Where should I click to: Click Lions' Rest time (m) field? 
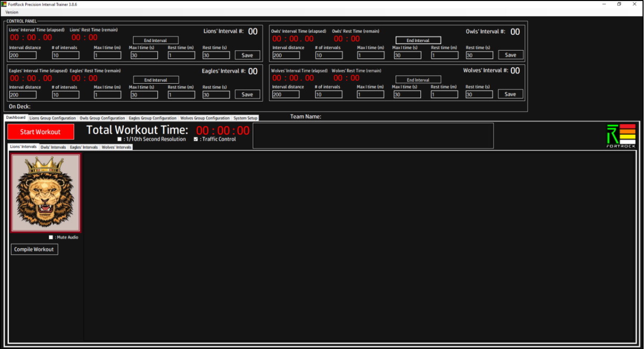182,55
